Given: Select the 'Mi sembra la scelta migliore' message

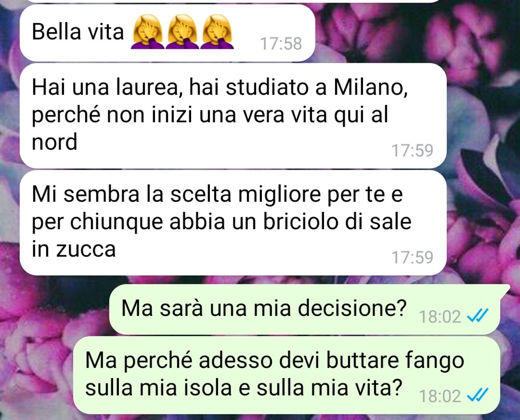Looking at the screenshot, I should 233,223.
